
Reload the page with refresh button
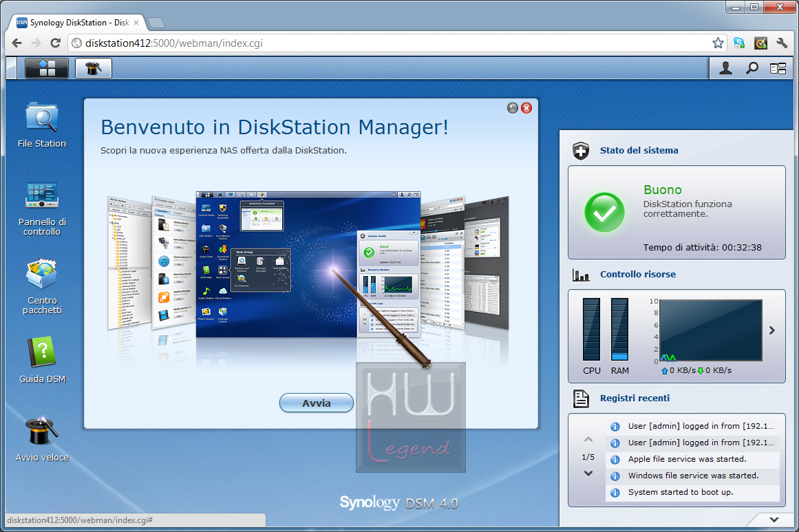click(56, 43)
